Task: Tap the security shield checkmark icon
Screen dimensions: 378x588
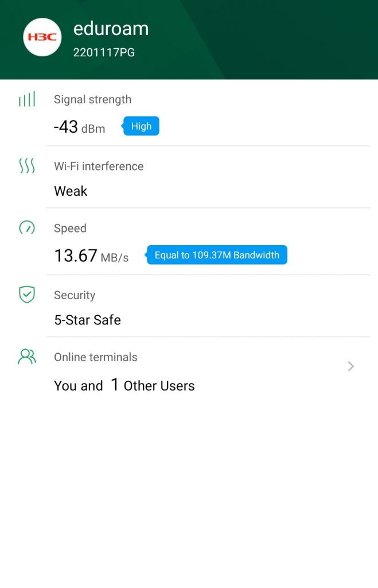Action: tap(27, 295)
